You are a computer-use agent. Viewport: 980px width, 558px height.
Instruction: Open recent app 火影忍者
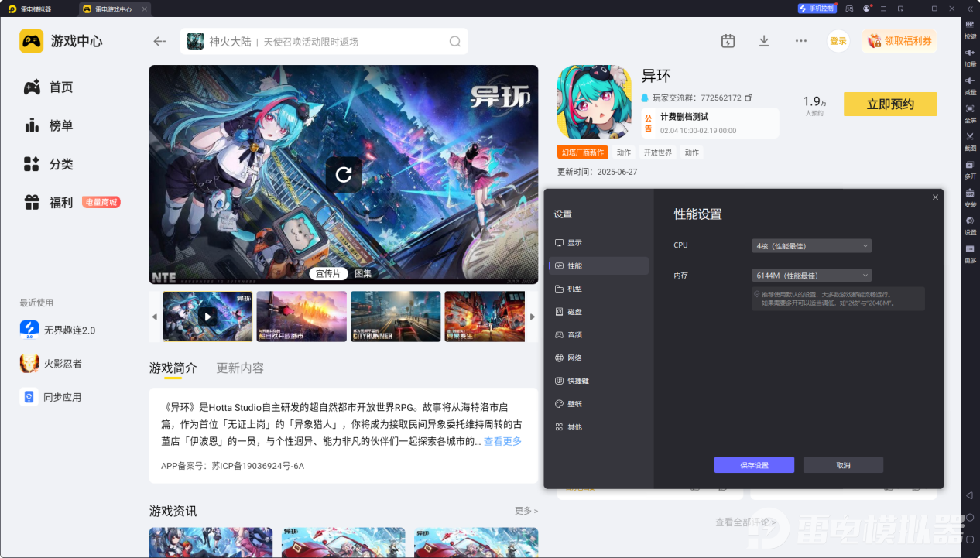[51, 364]
